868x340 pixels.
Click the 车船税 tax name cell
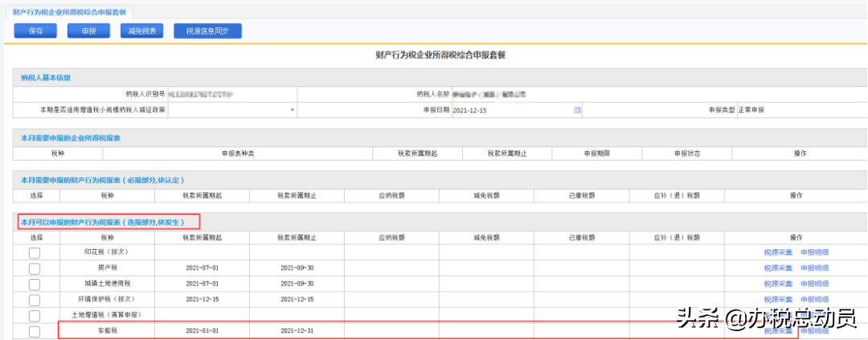coord(107,331)
